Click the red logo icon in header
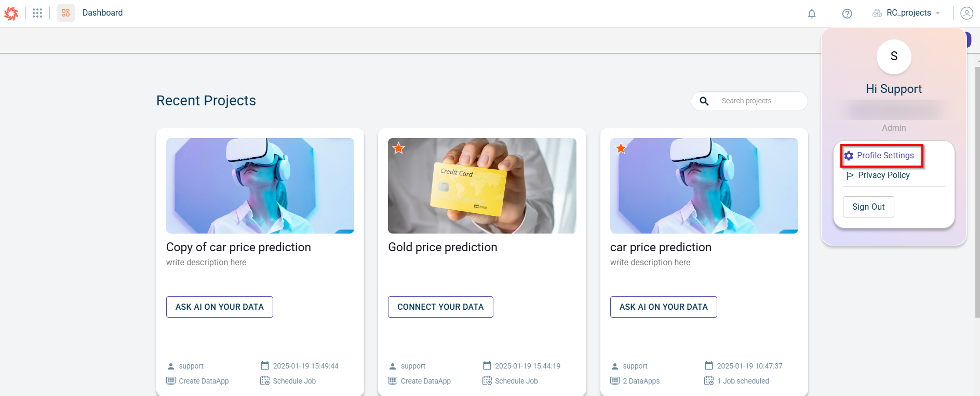Screen dimensions: 980x396 pos(11,13)
